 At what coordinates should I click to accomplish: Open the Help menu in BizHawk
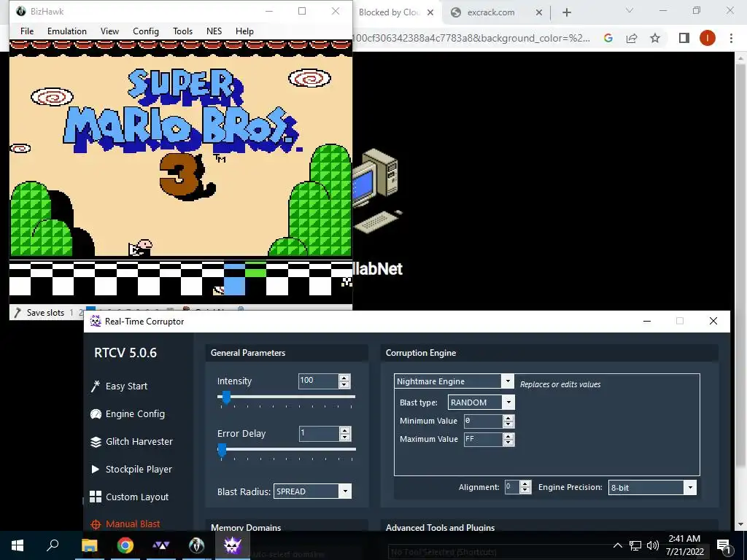[x=244, y=31]
